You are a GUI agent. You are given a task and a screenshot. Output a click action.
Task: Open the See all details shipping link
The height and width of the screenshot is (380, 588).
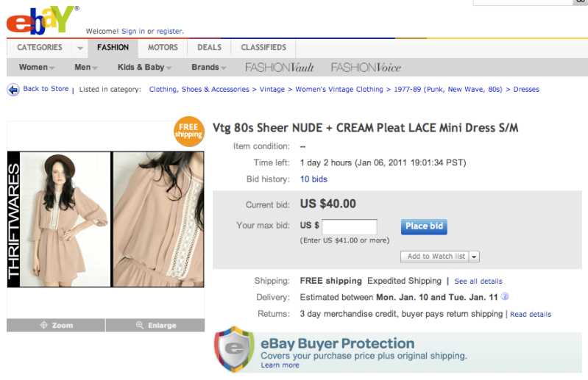[478, 282]
